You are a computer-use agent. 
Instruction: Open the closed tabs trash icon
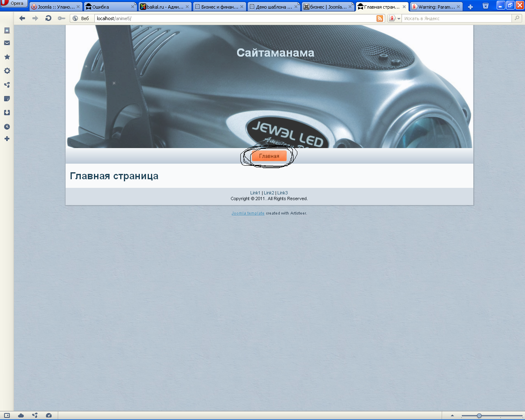tap(486, 6)
